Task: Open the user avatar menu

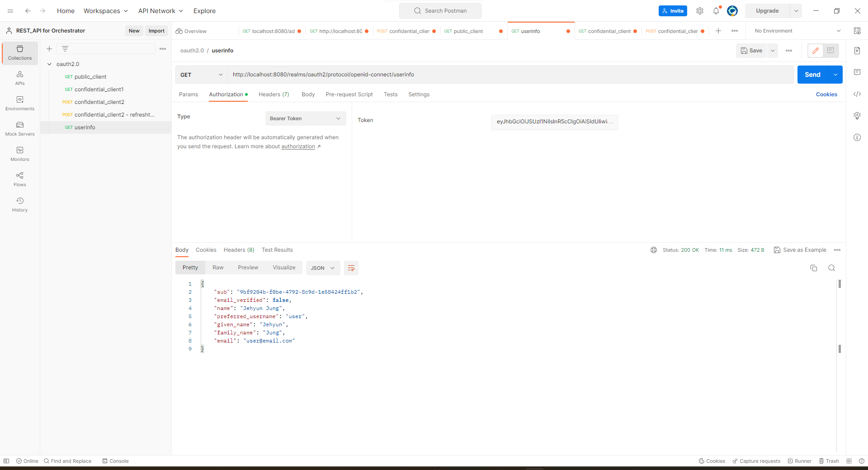Action: click(732, 11)
